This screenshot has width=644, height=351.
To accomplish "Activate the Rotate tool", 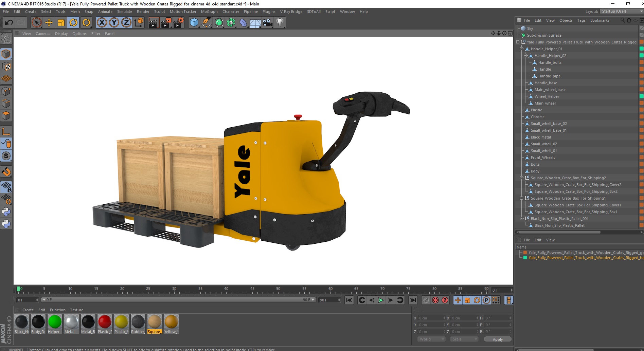I will tap(73, 23).
